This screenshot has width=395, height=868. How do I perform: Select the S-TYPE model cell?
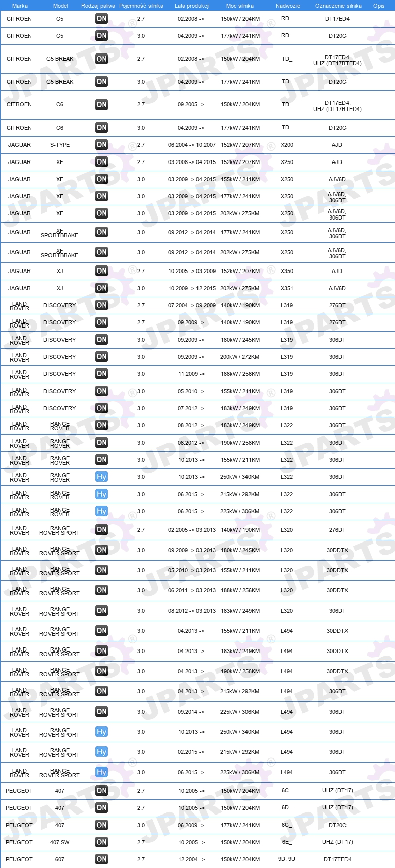tap(60, 145)
